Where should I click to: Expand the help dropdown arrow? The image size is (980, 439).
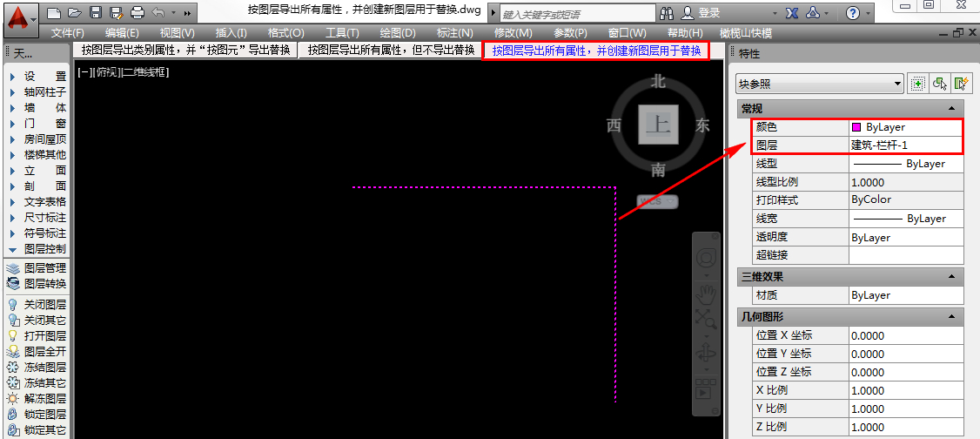(x=868, y=13)
